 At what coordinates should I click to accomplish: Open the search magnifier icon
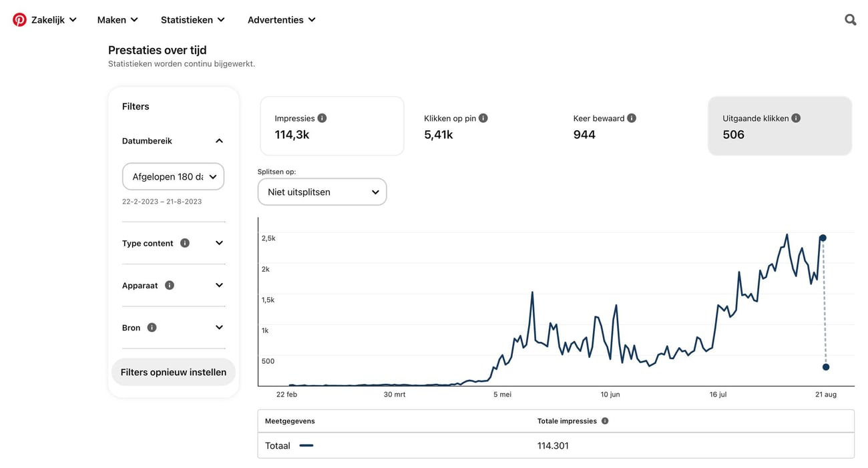point(850,20)
